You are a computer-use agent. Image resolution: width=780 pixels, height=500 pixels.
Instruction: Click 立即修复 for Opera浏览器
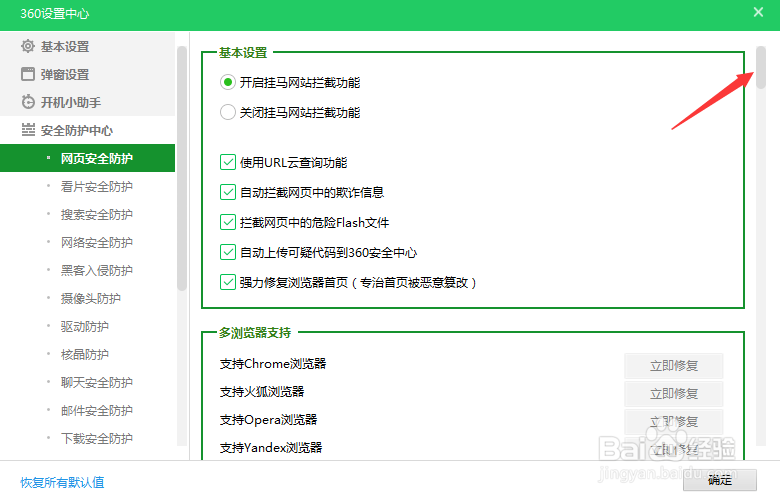click(674, 421)
